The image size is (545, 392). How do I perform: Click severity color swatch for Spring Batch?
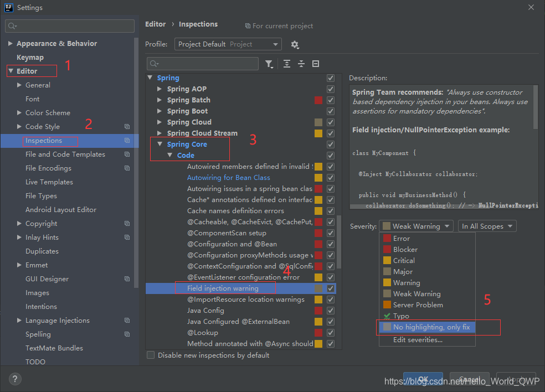tap(318, 100)
